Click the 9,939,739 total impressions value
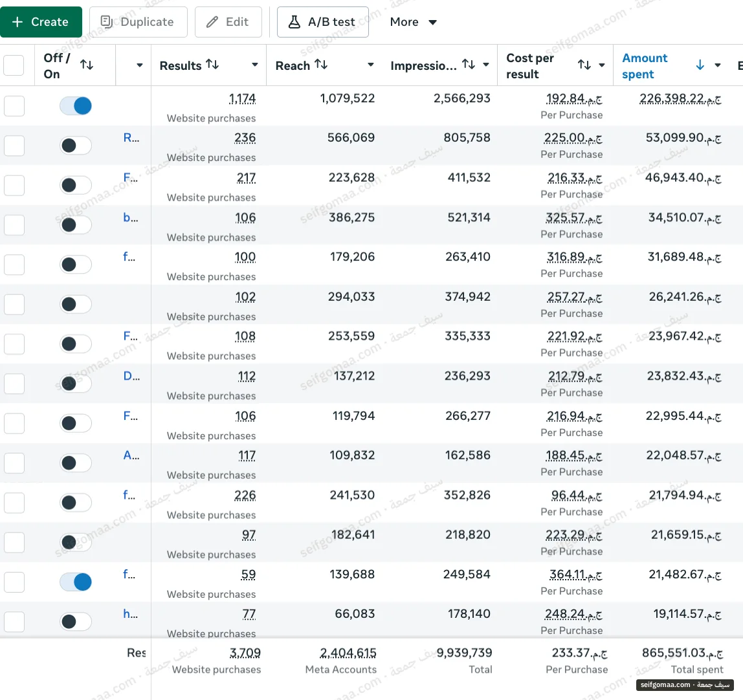Viewport: 743px width, 700px height. point(465,653)
